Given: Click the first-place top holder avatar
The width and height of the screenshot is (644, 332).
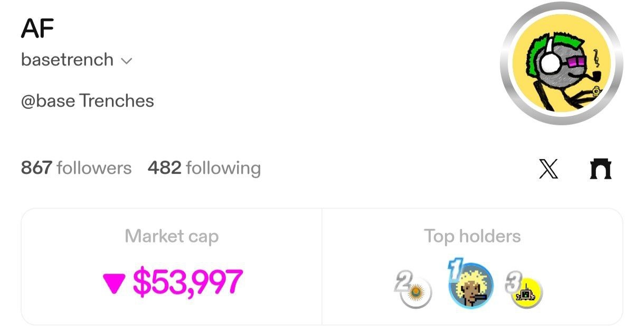Looking at the screenshot, I should (x=471, y=287).
